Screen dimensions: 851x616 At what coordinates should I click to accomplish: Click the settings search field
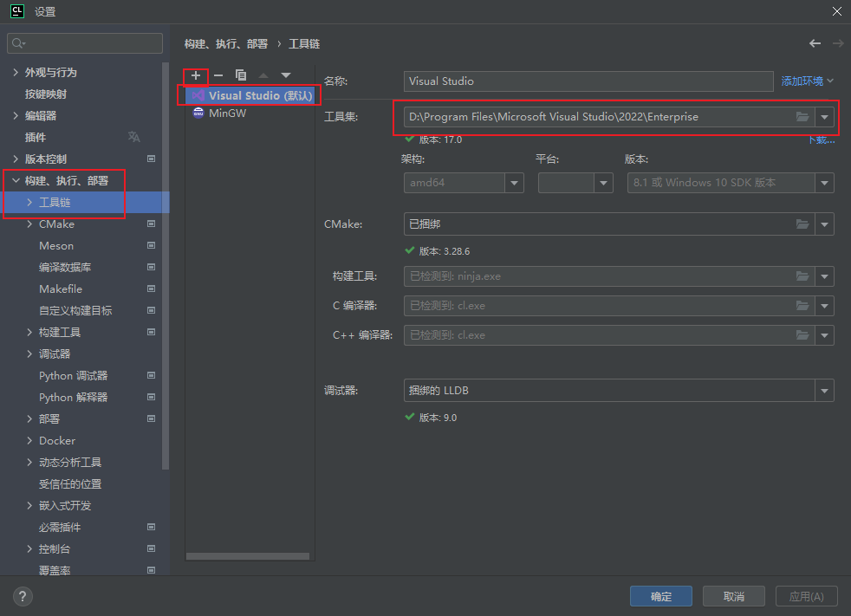[85, 43]
